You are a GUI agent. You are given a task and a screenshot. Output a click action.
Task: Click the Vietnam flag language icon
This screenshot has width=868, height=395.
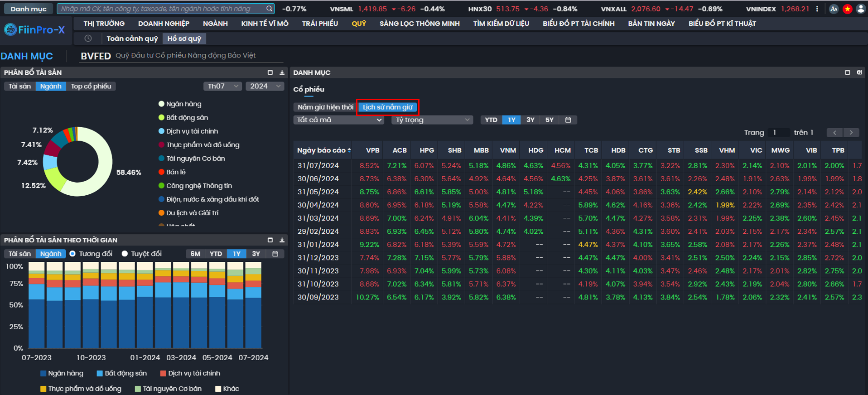point(847,9)
